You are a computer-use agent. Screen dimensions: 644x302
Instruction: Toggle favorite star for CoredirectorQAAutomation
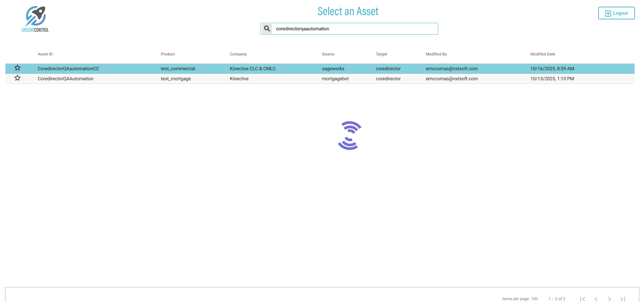click(x=17, y=78)
